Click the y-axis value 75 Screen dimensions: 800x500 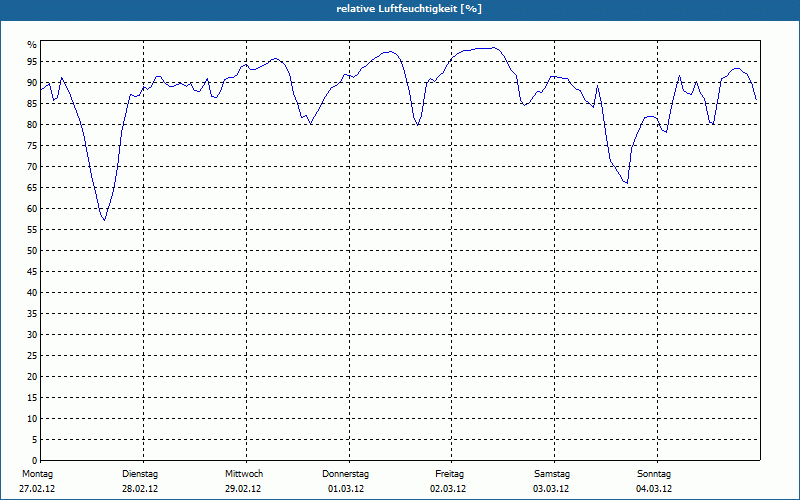(x=32, y=146)
